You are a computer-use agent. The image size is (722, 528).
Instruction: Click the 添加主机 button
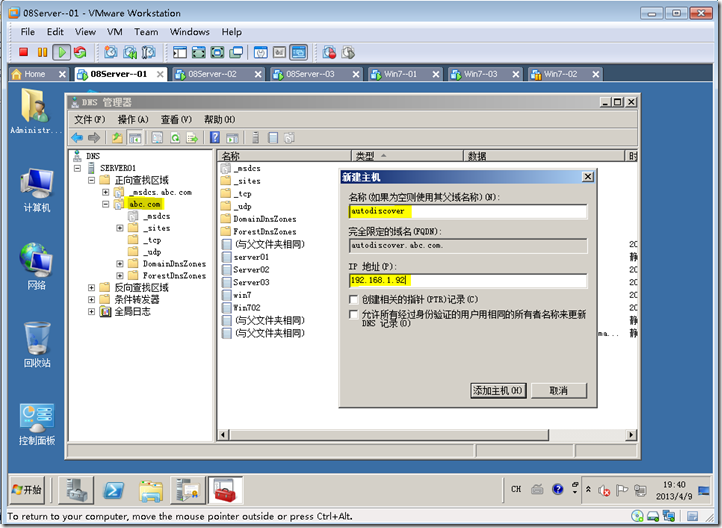pyautogui.click(x=498, y=390)
